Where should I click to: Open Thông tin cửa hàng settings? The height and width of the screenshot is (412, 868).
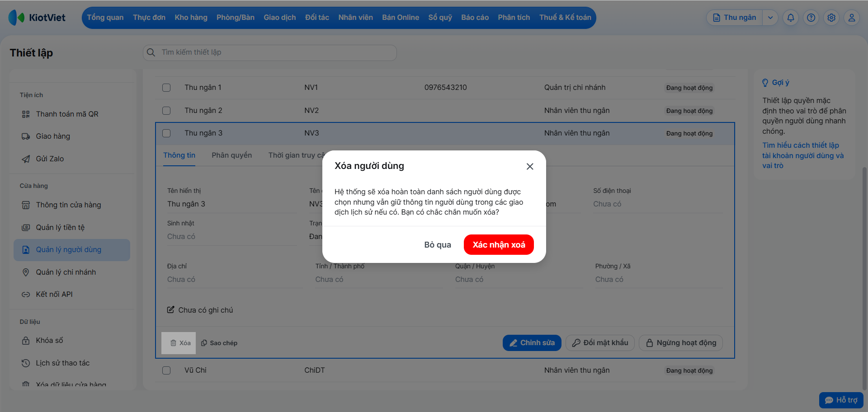pos(68,205)
